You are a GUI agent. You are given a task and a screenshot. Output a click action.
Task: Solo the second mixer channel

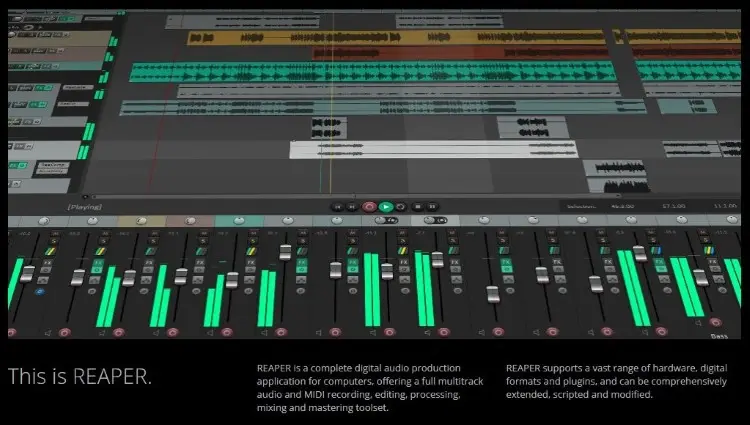pyautogui.click(x=103, y=241)
